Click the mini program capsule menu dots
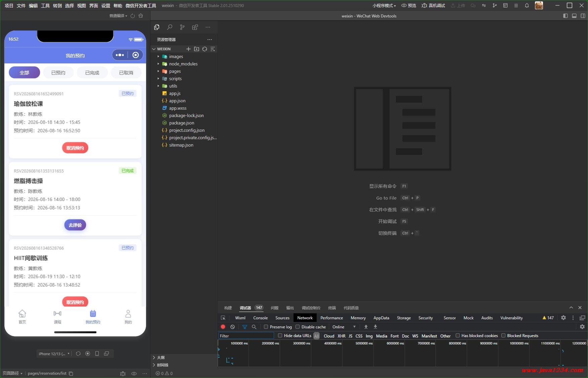Screen dimensions: 588x378 [x=120, y=55]
